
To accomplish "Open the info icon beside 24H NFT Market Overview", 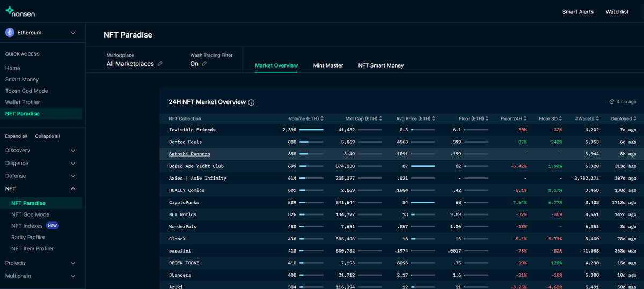I will tap(251, 102).
